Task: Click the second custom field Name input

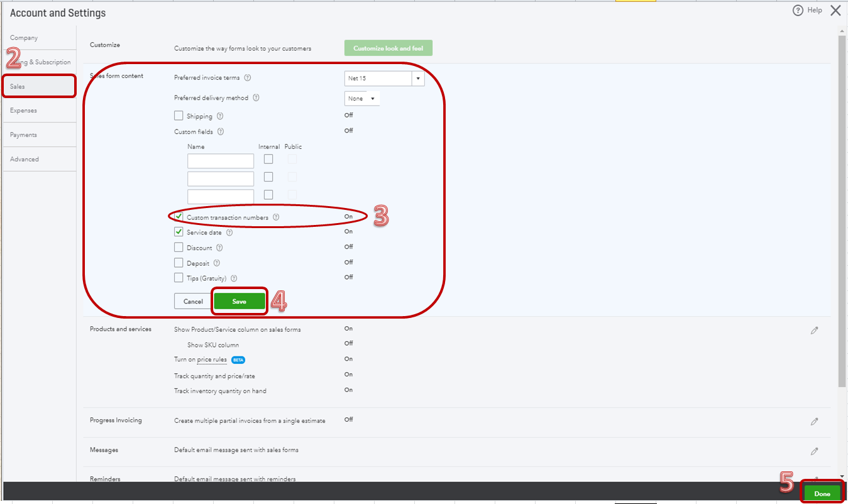Action: pyautogui.click(x=221, y=179)
